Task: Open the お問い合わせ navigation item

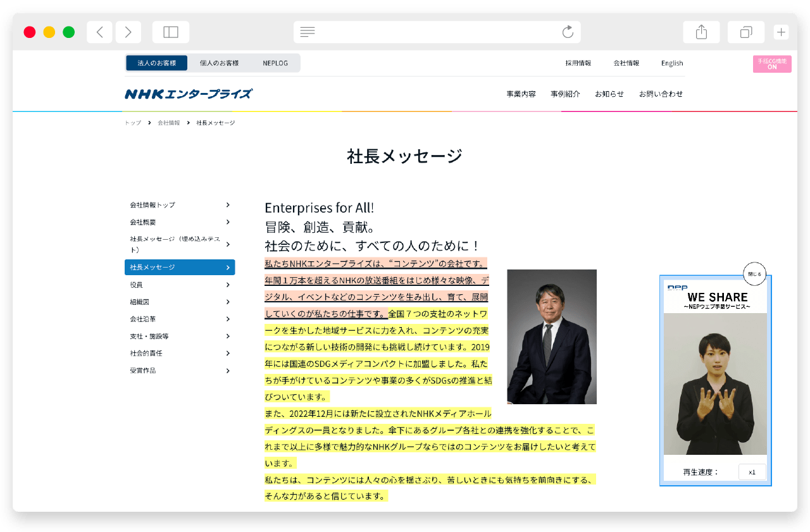Action: 661,94
